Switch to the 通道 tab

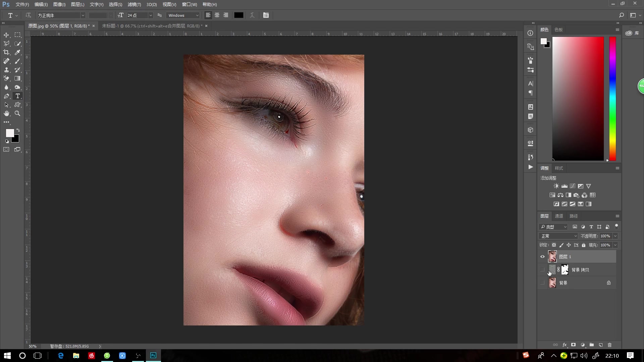tap(559, 216)
